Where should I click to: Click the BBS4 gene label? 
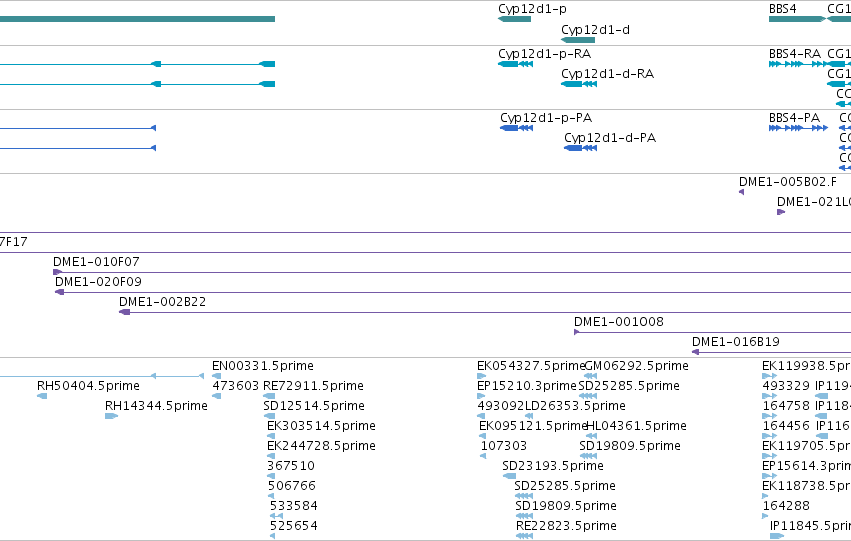tap(783, 9)
